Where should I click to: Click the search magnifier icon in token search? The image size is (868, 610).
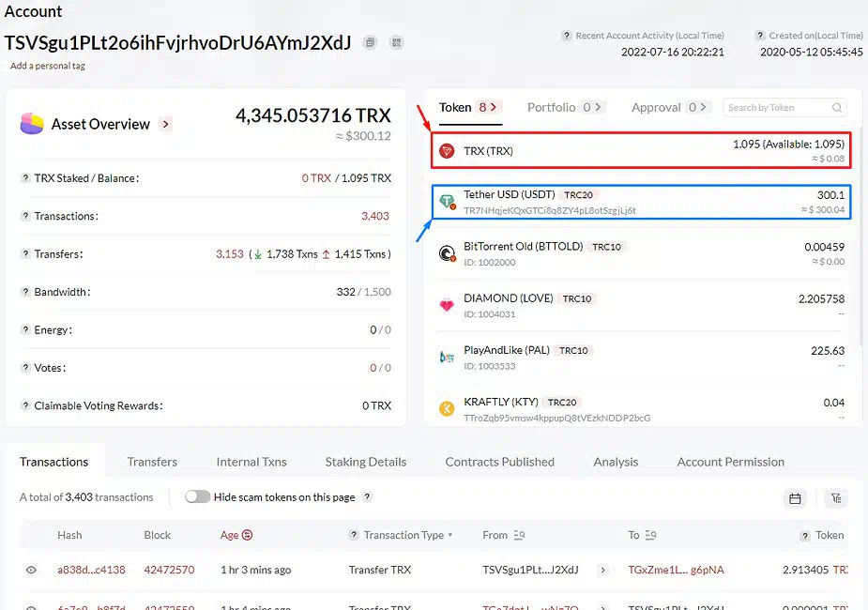[x=837, y=107]
